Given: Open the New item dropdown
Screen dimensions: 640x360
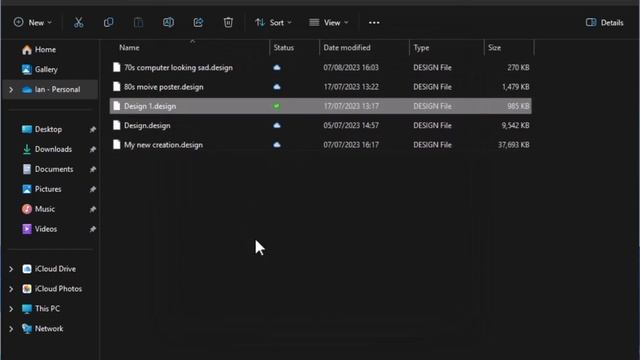Looking at the screenshot, I should coord(33,22).
